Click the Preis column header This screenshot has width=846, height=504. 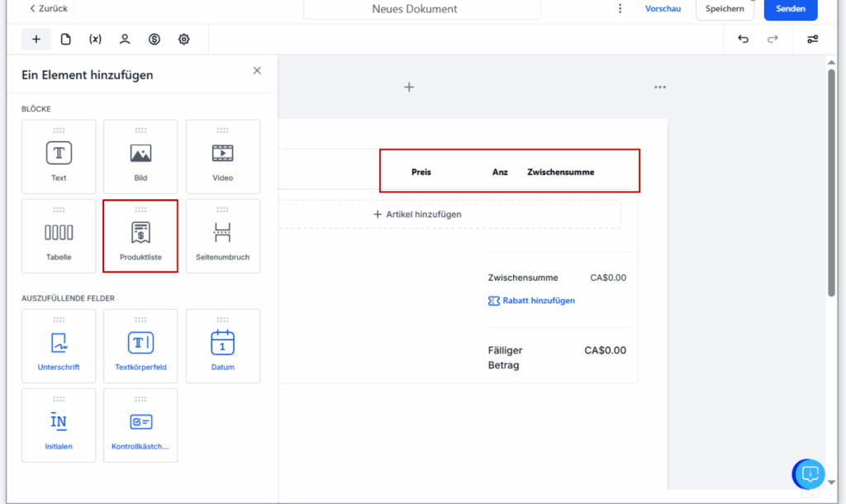pyautogui.click(x=421, y=172)
